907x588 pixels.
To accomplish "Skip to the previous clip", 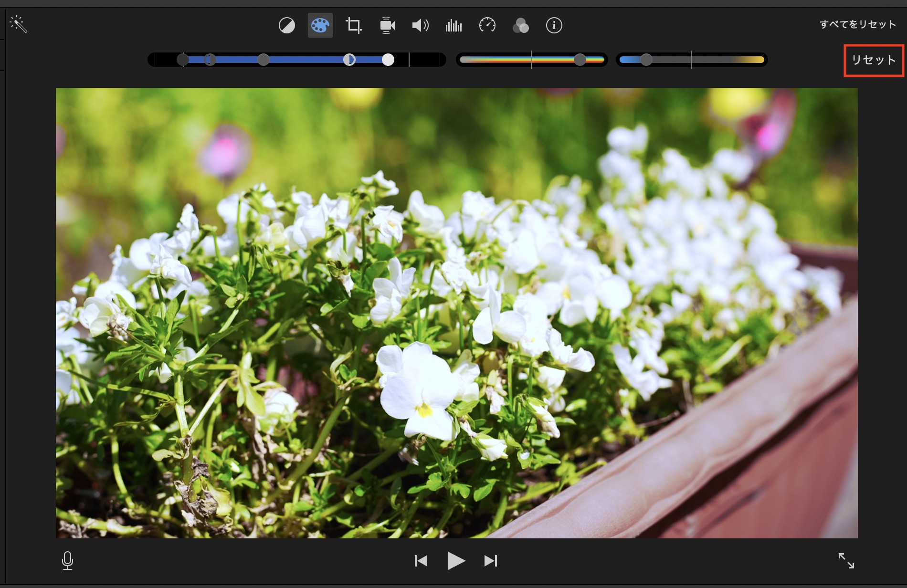I will tap(421, 561).
